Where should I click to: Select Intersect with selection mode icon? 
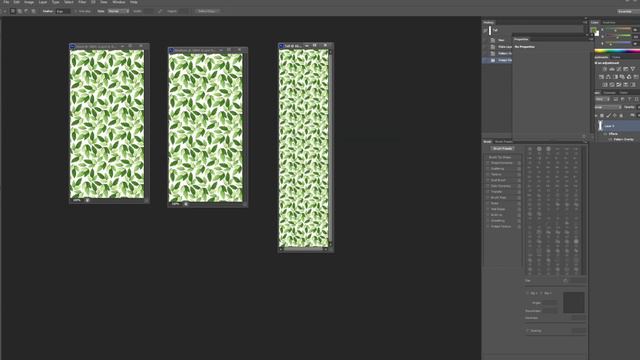pyautogui.click(x=33, y=11)
